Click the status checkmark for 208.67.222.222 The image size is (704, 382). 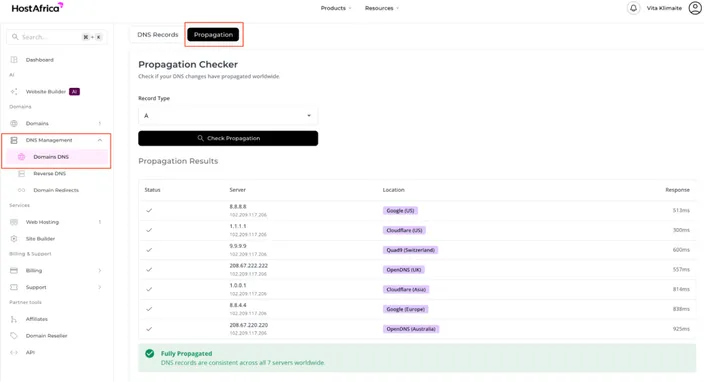tap(149, 269)
